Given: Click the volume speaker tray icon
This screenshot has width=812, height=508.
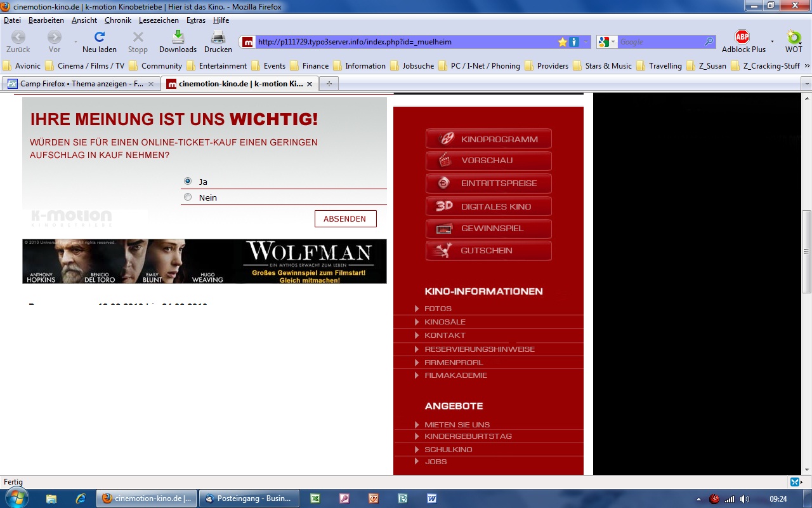Looking at the screenshot, I should tap(744, 499).
